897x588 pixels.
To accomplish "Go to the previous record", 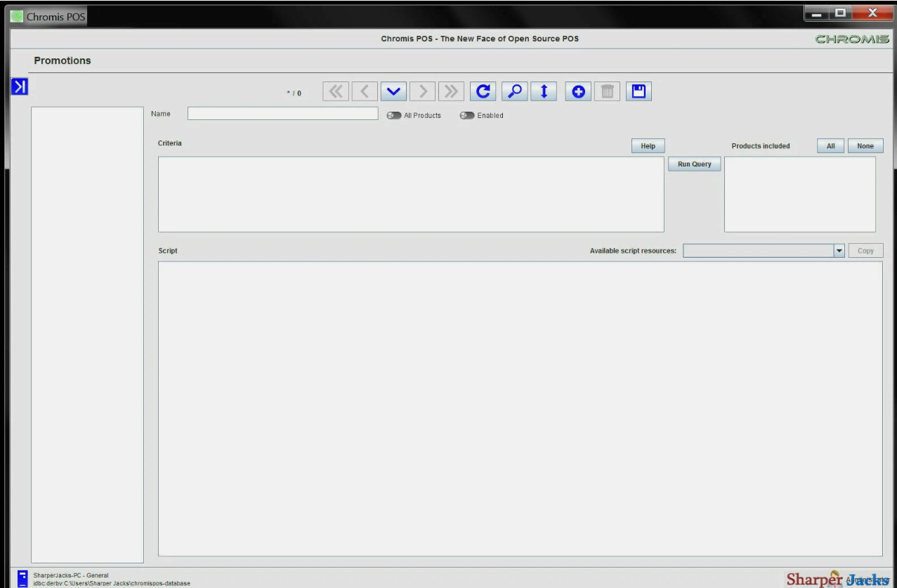I will pos(365,91).
